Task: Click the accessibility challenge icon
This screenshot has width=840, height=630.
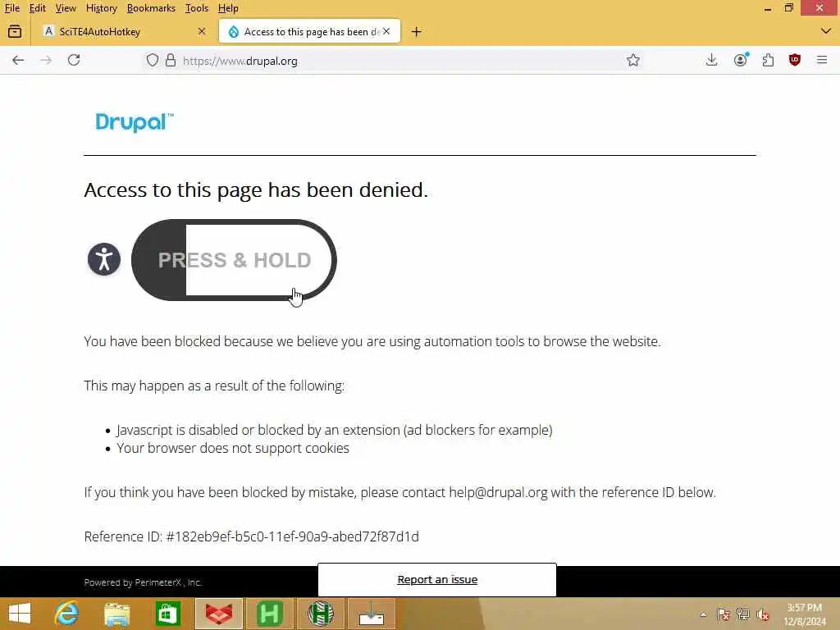Action: pyautogui.click(x=104, y=260)
